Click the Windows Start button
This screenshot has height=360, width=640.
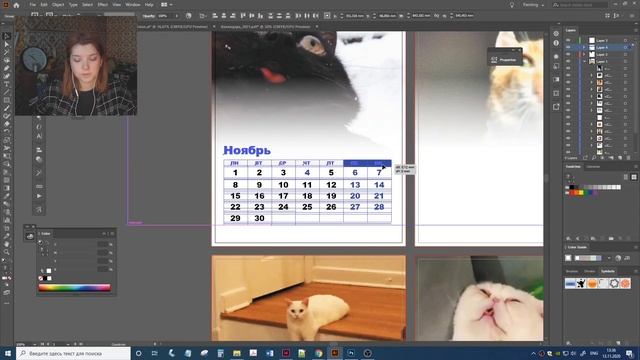click(x=8, y=353)
